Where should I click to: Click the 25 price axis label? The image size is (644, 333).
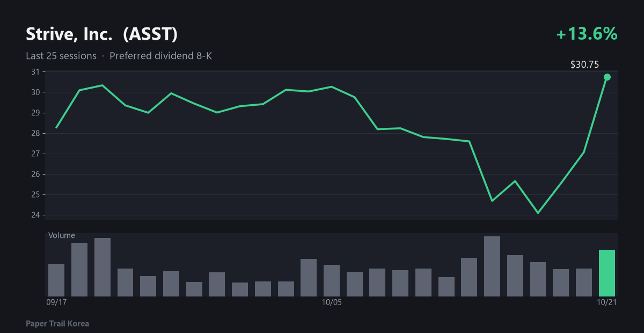tap(34, 194)
